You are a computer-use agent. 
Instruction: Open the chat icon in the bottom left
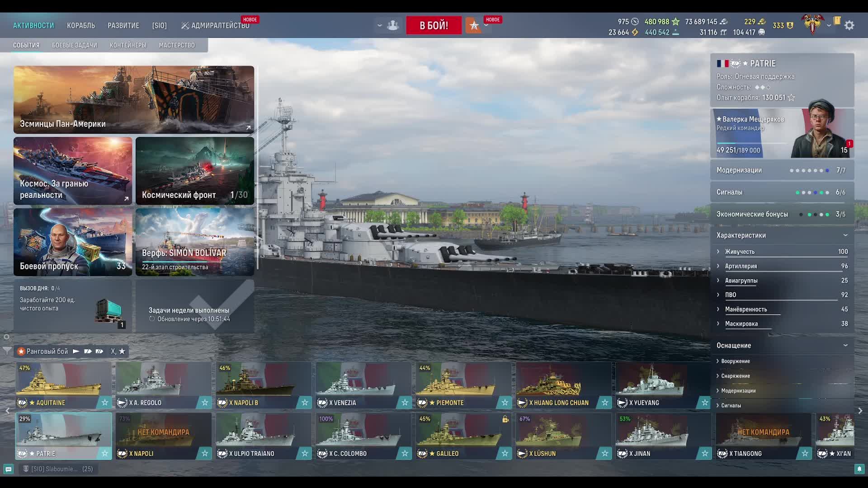[x=8, y=469]
